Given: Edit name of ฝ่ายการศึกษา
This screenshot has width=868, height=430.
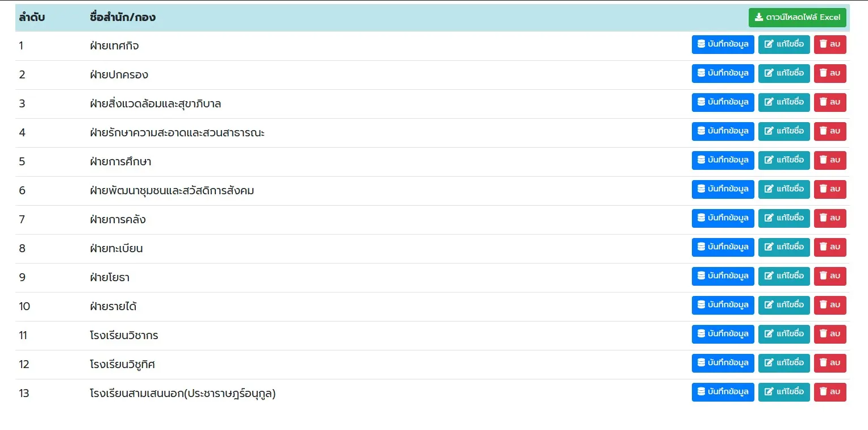Looking at the screenshot, I should 784,160.
